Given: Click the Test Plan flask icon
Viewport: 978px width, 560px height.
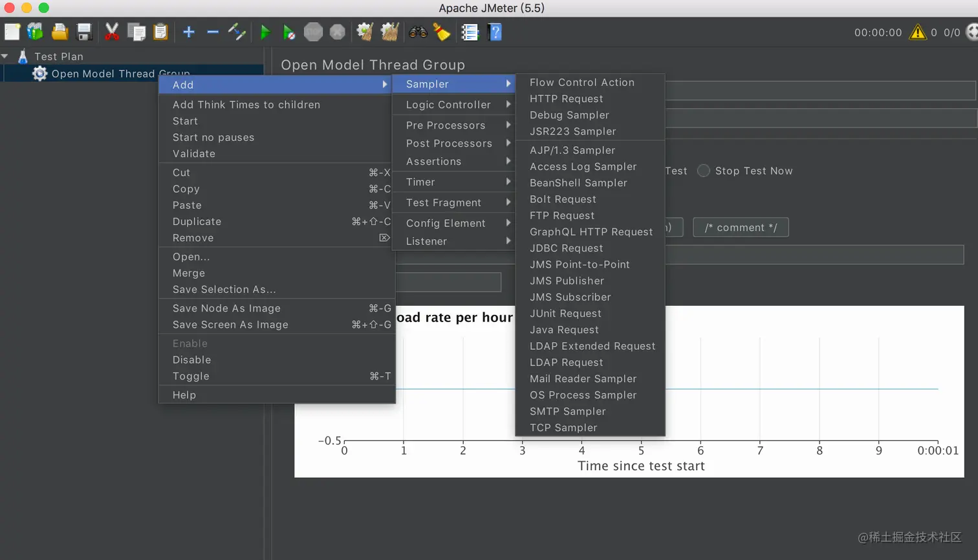Looking at the screenshot, I should (23, 56).
